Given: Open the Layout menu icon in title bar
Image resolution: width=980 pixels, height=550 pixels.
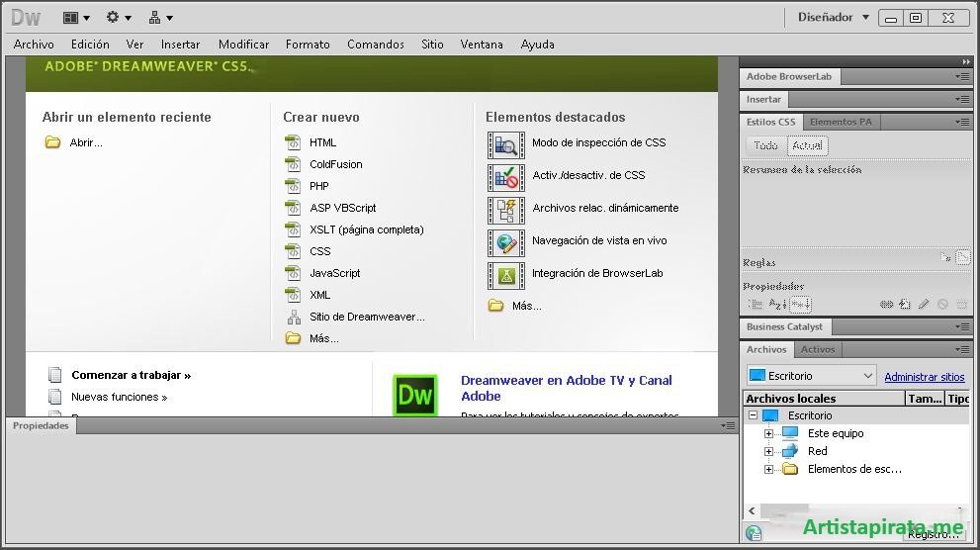Looking at the screenshot, I should 76,18.
